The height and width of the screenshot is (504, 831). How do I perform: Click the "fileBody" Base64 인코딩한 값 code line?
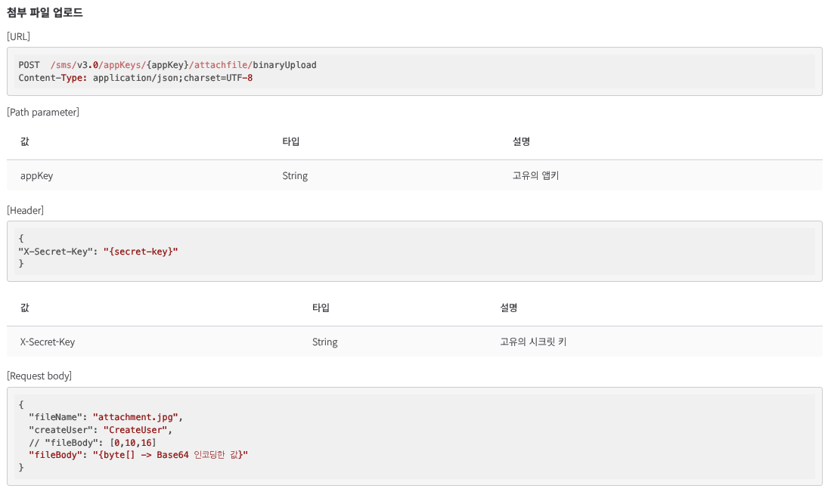[138, 455]
